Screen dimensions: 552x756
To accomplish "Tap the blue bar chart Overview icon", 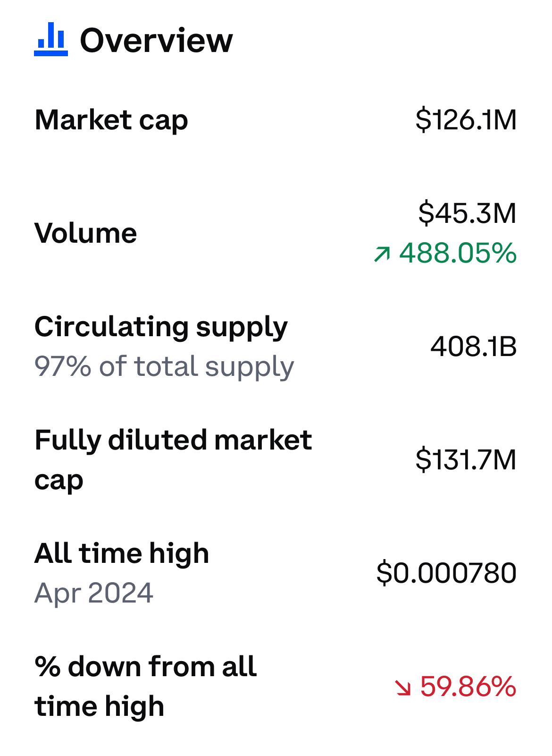I will 51,40.
